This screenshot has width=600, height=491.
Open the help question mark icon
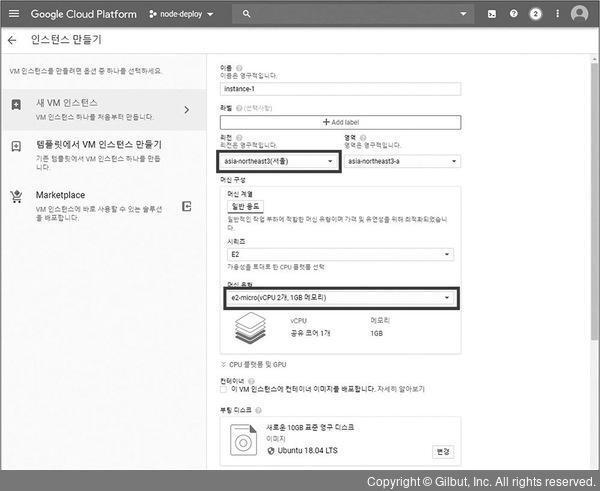pos(514,14)
